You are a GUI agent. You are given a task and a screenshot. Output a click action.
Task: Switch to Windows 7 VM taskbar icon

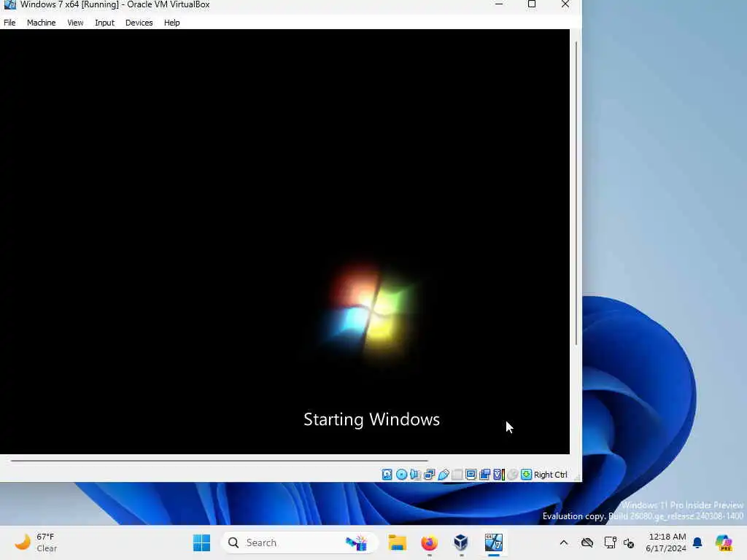(x=494, y=542)
